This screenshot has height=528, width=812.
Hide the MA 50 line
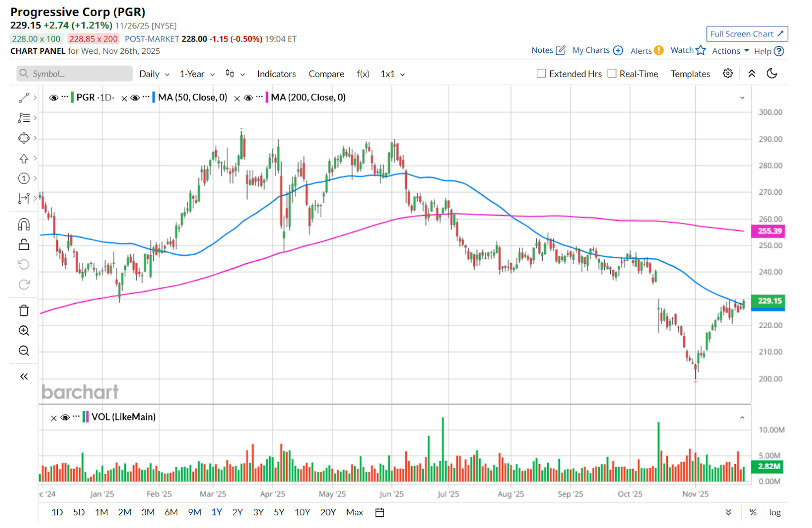[x=135, y=97]
